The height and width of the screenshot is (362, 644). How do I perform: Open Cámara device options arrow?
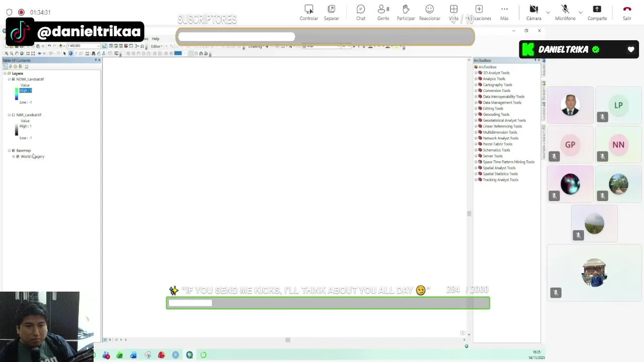[x=548, y=12]
